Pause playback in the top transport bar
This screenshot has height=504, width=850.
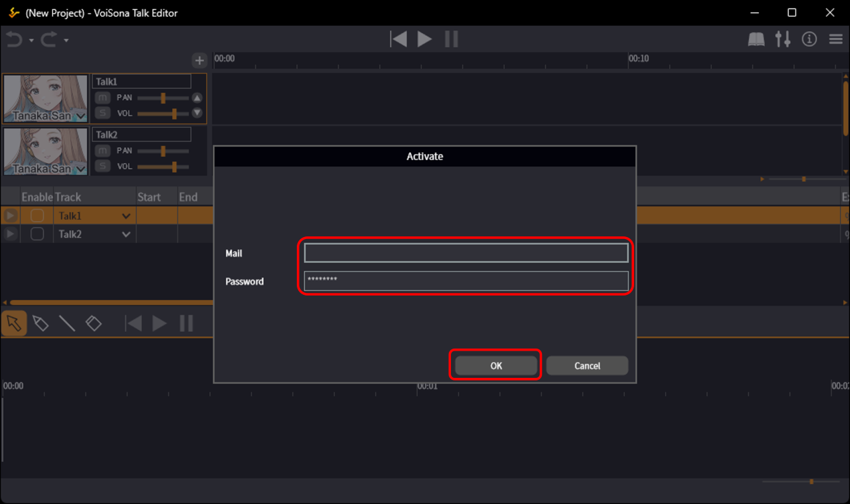(452, 39)
